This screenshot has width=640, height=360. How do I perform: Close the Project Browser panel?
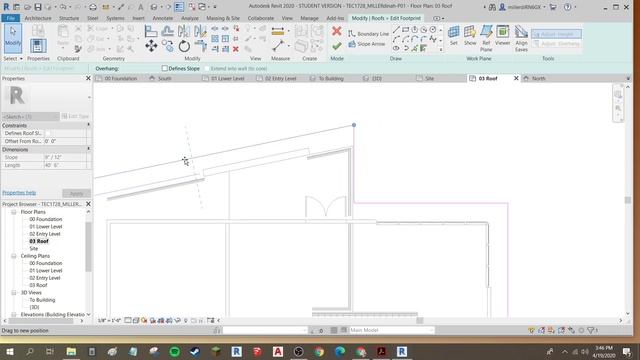[x=88, y=204]
